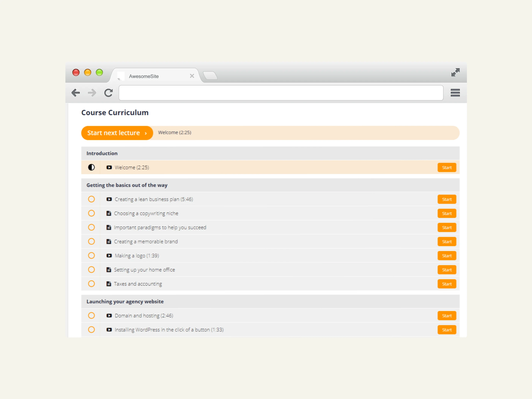This screenshot has height=399, width=532.
Task: Toggle completion circle for Making a logo
Action: pyautogui.click(x=91, y=255)
